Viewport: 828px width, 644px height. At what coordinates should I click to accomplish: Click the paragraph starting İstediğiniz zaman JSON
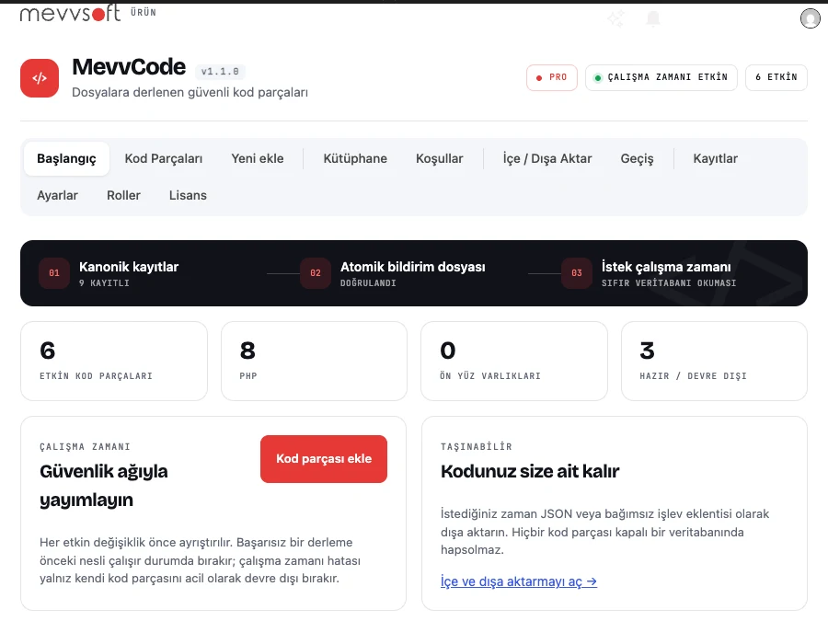click(605, 532)
